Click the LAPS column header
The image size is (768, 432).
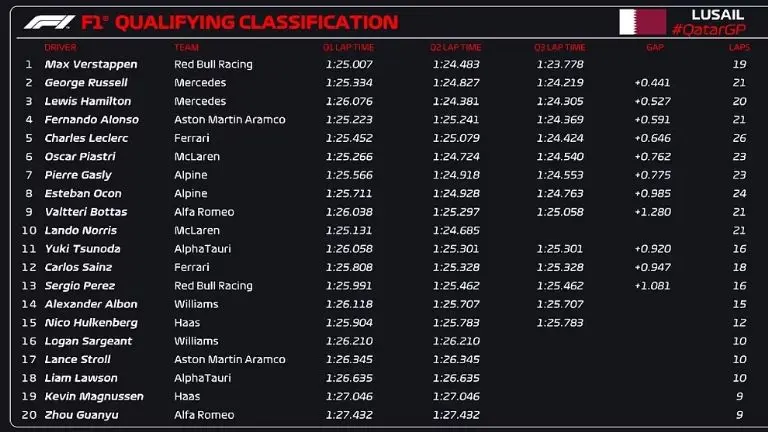[x=738, y=47]
